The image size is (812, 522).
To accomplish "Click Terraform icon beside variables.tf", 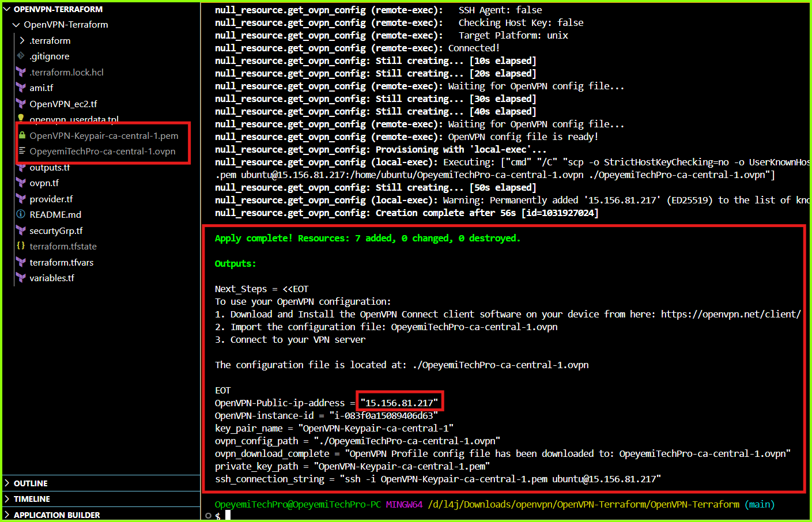I will (x=21, y=278).
